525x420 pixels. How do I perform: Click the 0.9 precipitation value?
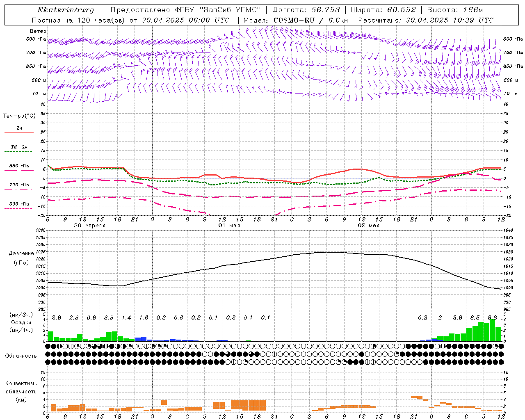coord(91,318)
